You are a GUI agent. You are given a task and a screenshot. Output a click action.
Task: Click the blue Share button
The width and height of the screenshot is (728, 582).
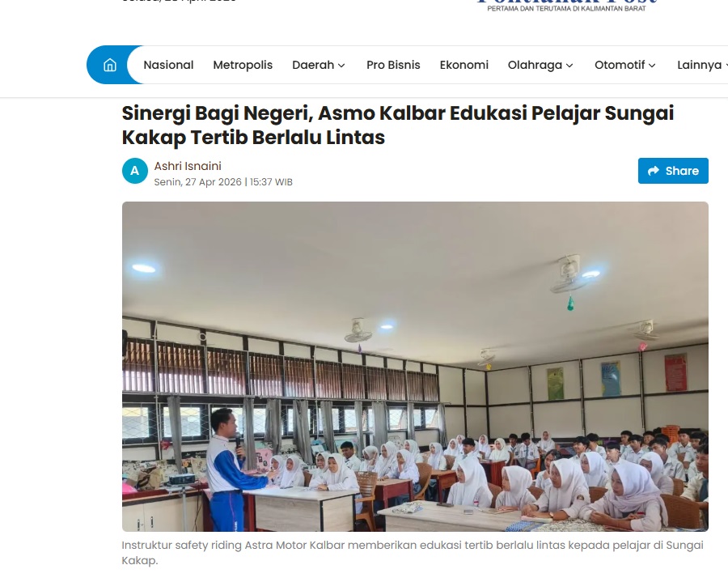pyautogui.click(x=673, y=171)
